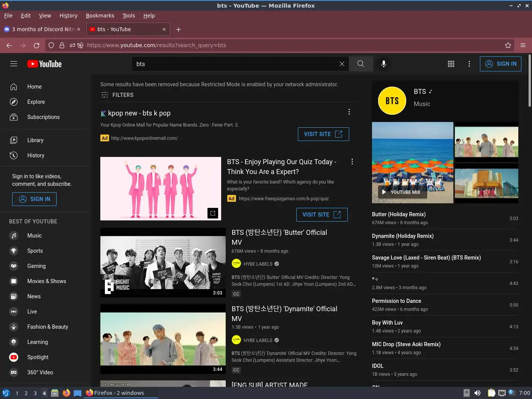This screenshot has width=532, height=399.
Task: Play Boy With Luv track
Action: pos(445,326)
